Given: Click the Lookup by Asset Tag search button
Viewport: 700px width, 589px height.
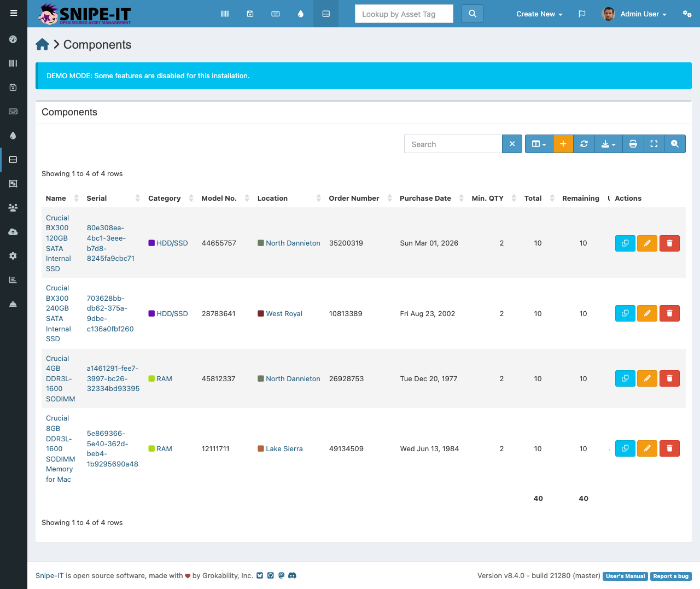Looking at the screenshot, I should [x=472, y=14].
